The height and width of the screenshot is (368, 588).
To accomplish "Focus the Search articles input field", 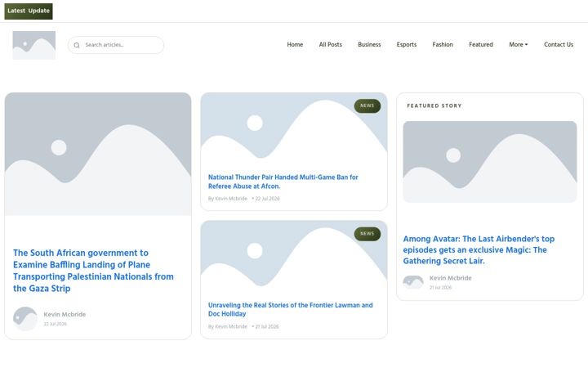I will coord(116,45).
